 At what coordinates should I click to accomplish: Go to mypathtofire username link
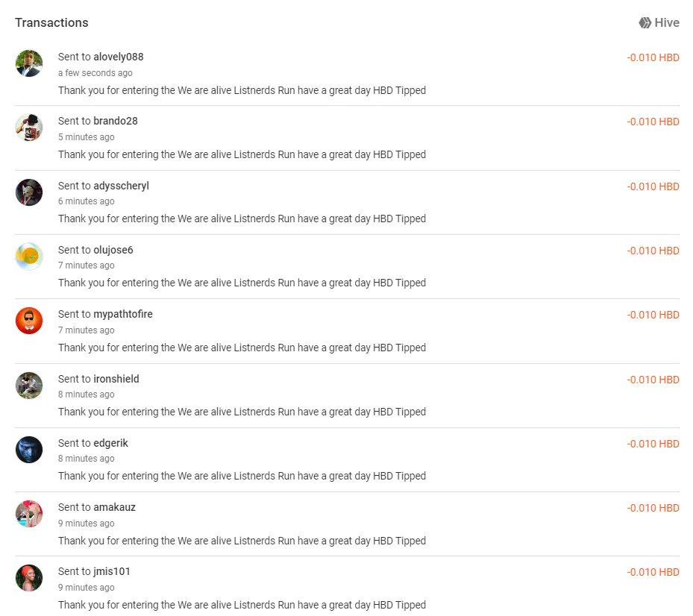[123, 314]
